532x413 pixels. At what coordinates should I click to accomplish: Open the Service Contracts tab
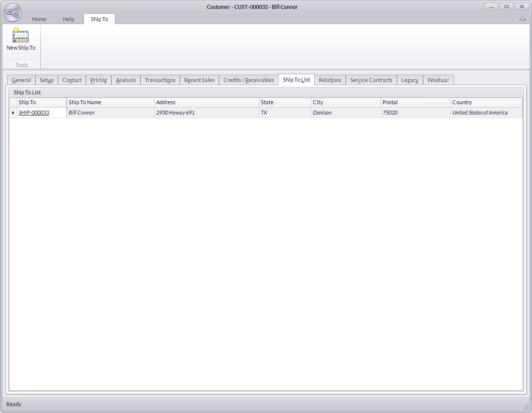[371, 80]
